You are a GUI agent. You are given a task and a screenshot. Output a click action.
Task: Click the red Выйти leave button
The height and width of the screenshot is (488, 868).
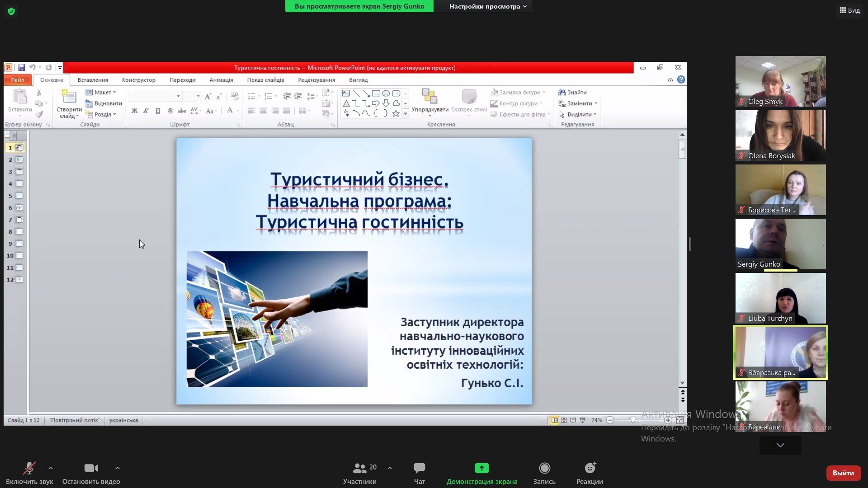[x=843, y=473]
